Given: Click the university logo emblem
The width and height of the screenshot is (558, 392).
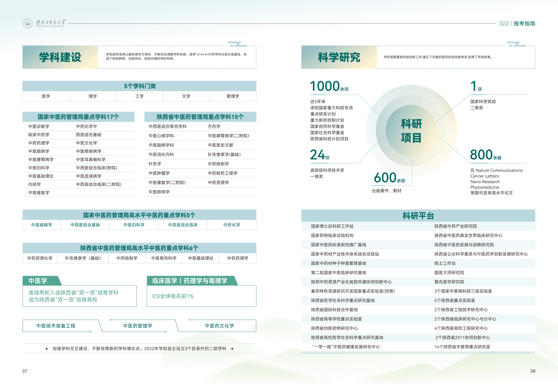Looking at the screenshot, I should (28, 24).
